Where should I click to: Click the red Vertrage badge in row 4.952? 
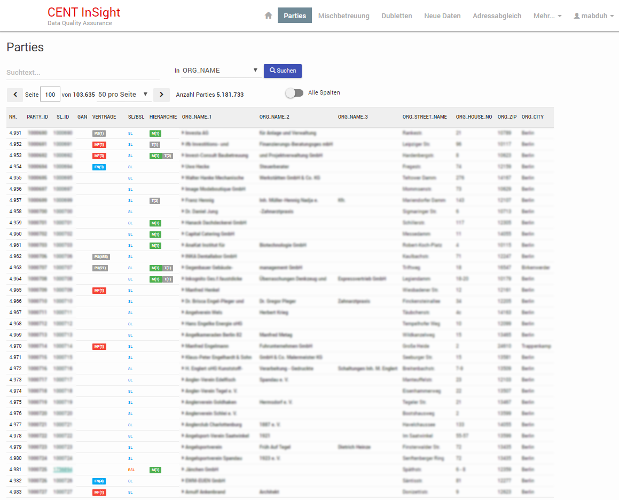tap(99, 144)
